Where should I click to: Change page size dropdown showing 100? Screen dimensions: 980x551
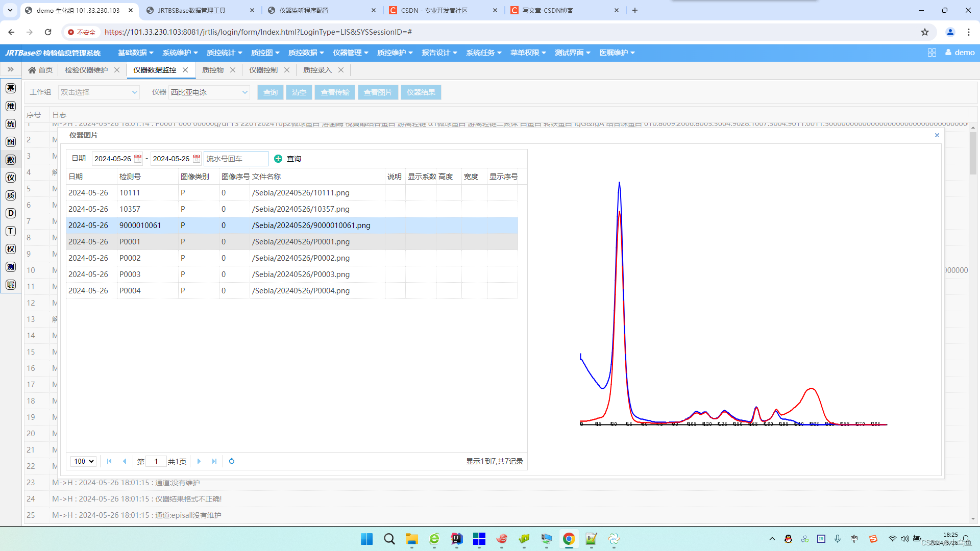(84, 461)
